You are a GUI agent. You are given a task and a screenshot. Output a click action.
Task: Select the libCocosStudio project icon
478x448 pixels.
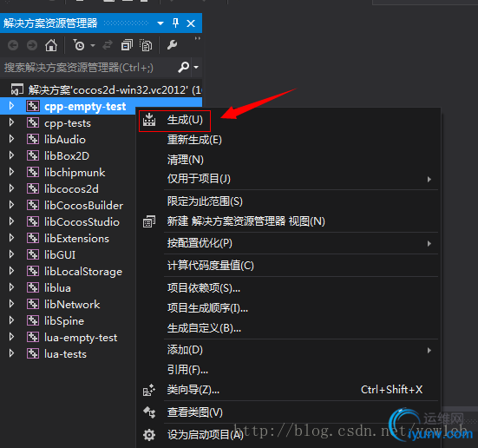(33, 221)
